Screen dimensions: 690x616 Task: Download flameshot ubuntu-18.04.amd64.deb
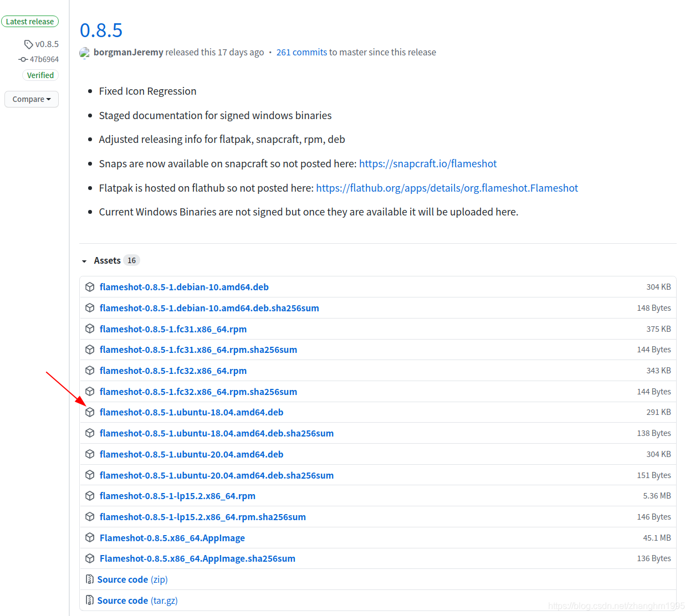pos(192,412)
